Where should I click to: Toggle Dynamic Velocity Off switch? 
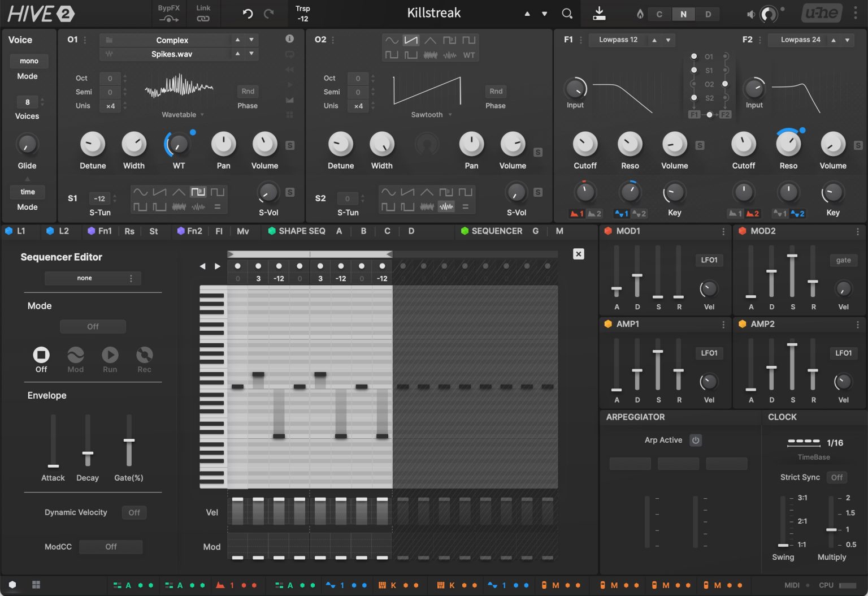[134, 512]
